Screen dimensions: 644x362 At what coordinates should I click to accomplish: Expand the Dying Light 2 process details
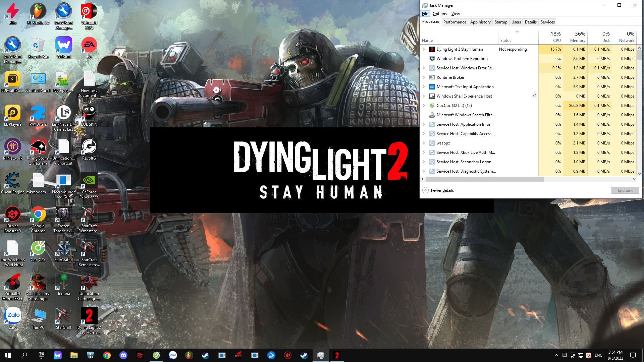pos(424,49)
